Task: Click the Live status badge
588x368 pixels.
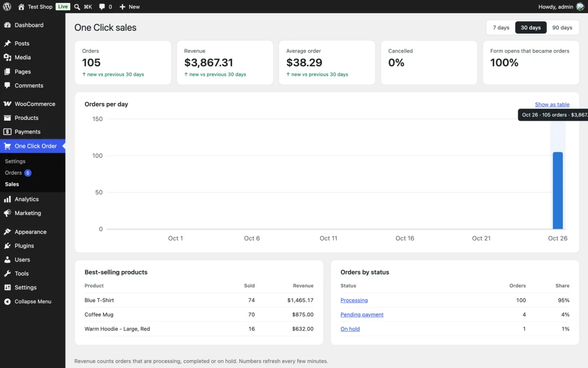Action: pos(63,7)
